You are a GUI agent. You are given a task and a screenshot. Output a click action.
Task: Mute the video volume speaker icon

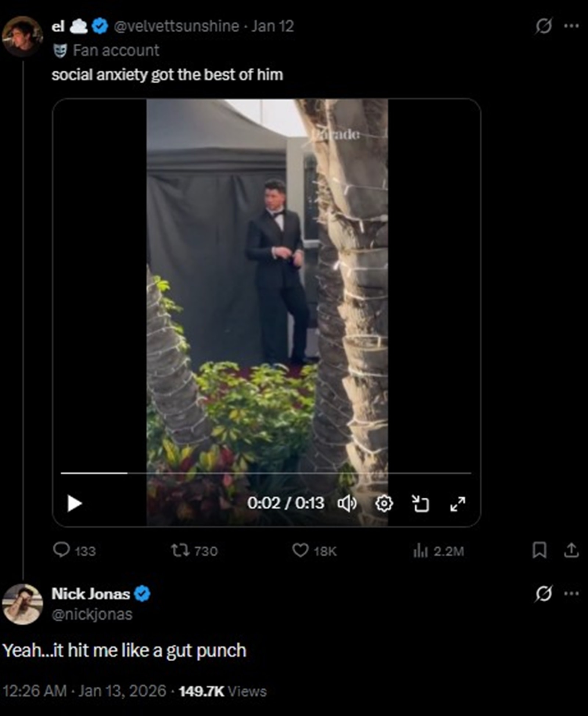click(347, 503)
